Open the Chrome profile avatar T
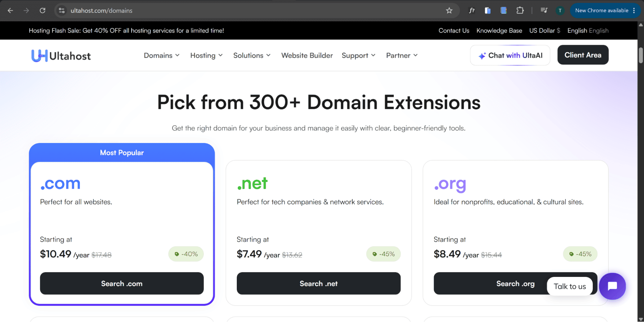The image size is (644, 322). coord(560,11)
